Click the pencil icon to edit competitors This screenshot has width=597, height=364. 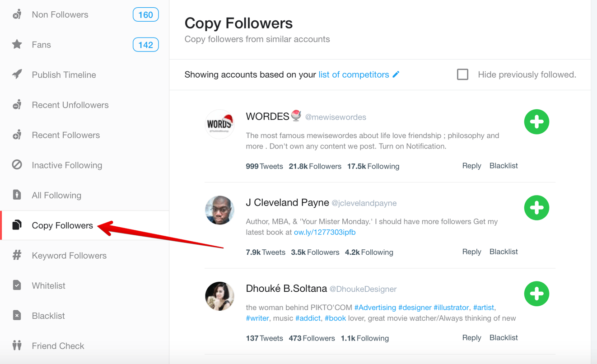click(x=395, y=74)
